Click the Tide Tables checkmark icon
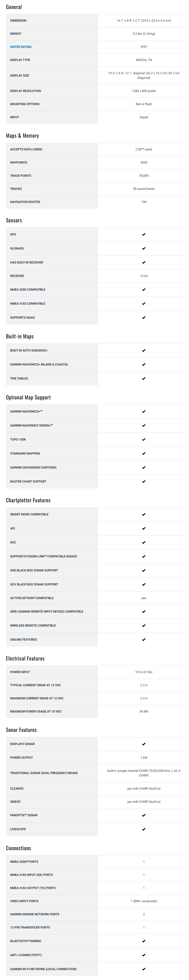The width and height of the screenshot is (189, 980). (x=143, y=378)
